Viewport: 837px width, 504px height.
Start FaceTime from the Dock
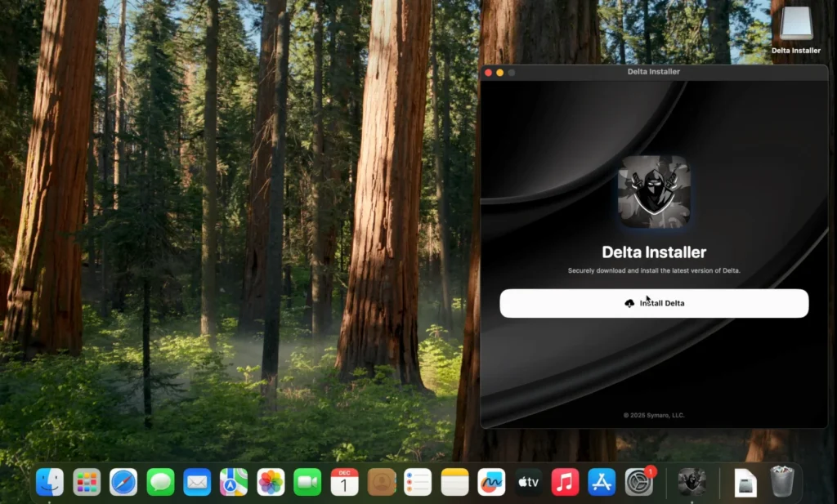tap(307, 482)
